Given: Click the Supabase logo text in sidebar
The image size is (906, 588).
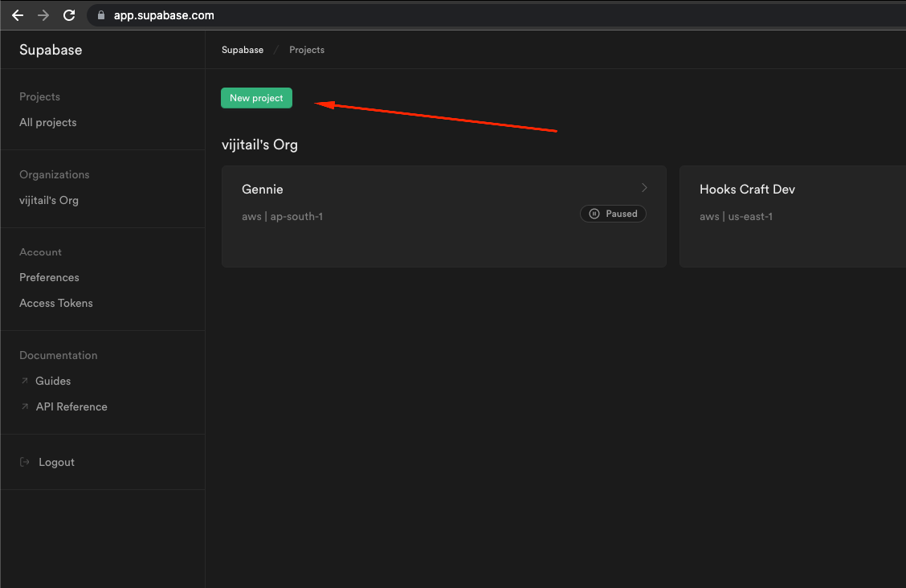Looking at the screenshot, I should (51, 51).
